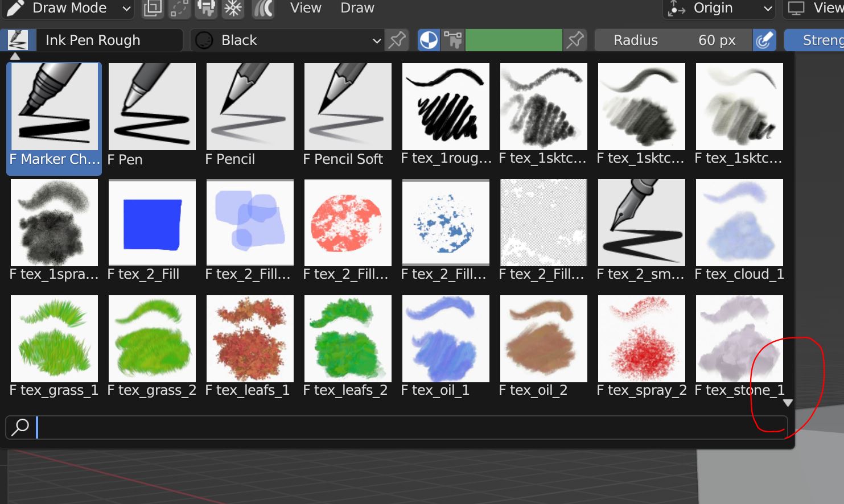
Task: Select the F Pencil Soft brush
Action: 348,115
